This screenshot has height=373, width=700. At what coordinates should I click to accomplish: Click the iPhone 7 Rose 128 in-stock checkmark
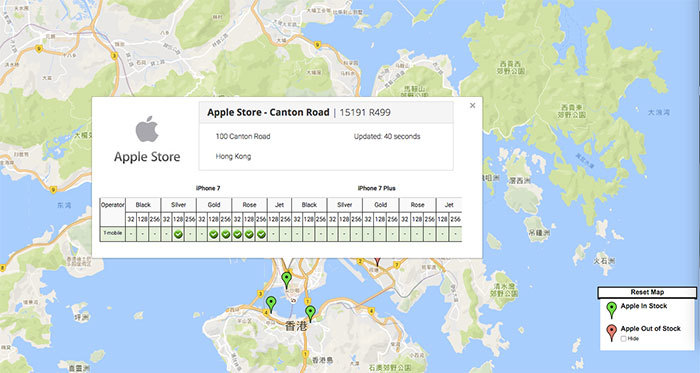249,234
